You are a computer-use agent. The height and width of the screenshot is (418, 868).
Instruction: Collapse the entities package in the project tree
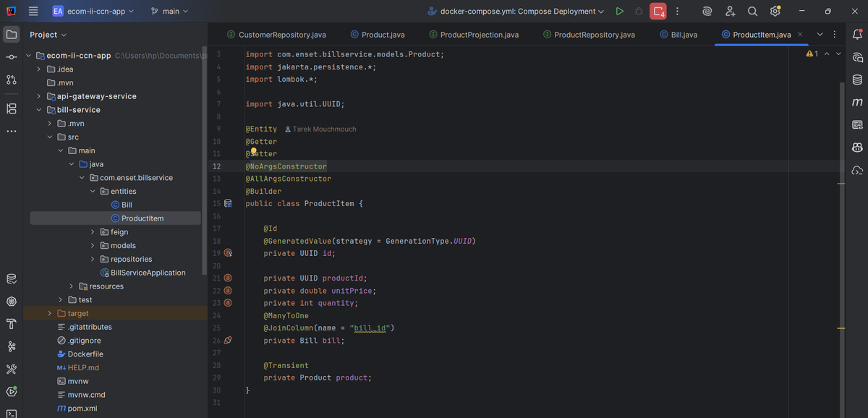coord(93,192)
